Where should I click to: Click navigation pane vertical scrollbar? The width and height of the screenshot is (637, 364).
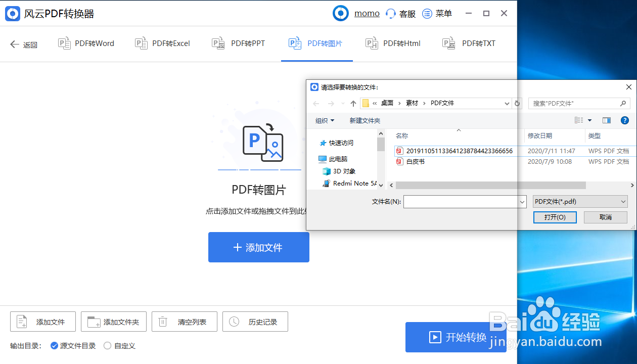(381, 144)
